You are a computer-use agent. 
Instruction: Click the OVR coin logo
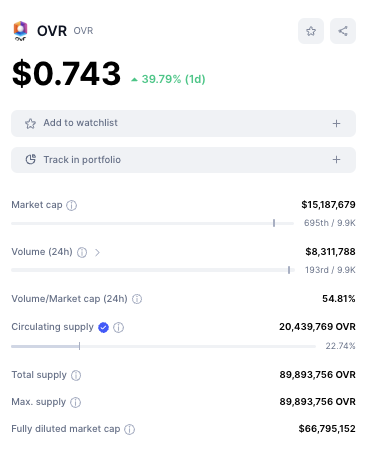coord(20,31)
